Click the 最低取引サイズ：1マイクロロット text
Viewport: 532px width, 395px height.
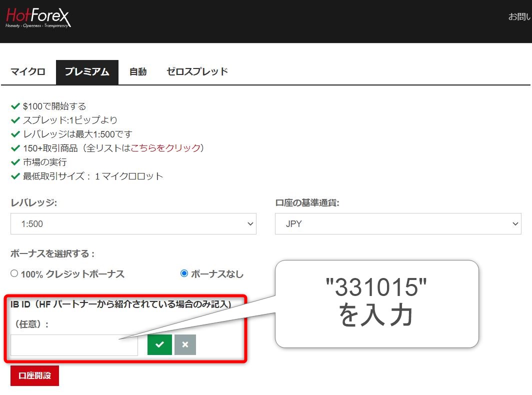click(93, 176)
